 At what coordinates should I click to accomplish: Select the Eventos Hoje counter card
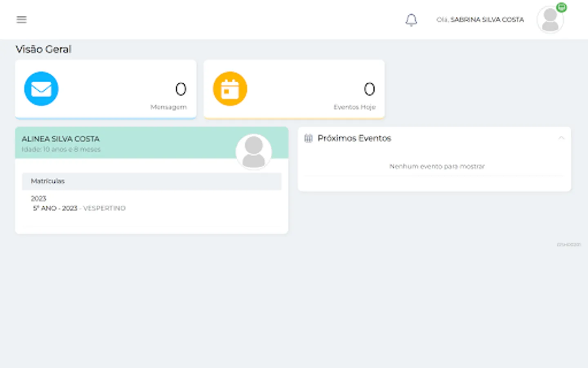coord(294,88)
